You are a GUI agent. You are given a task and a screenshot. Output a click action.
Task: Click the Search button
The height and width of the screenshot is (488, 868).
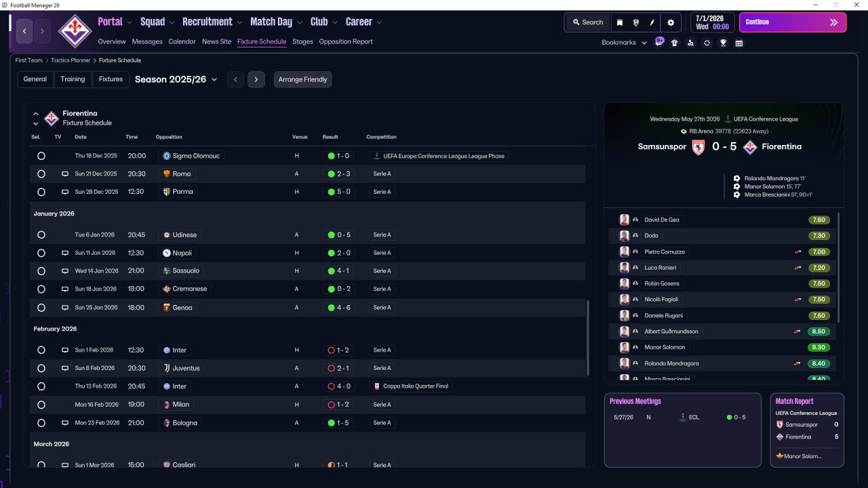click(x=587, y=22)
